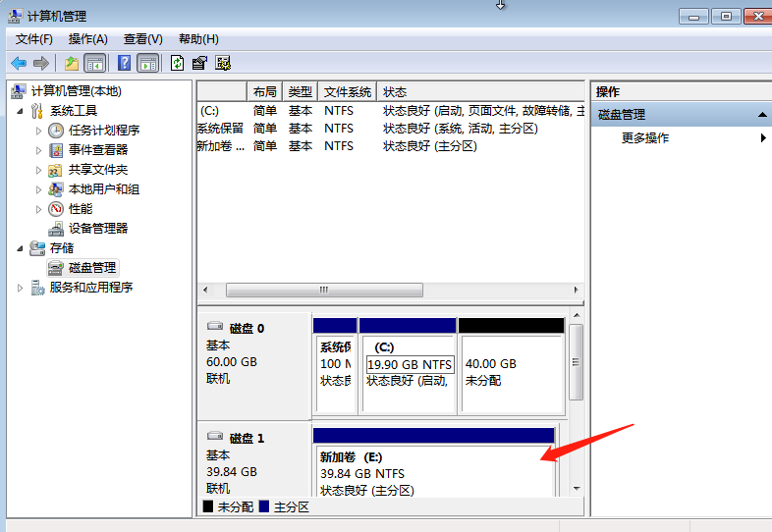Click the Local Users and Groups icon
Screen dimensions: 772x532
[56, 189]
